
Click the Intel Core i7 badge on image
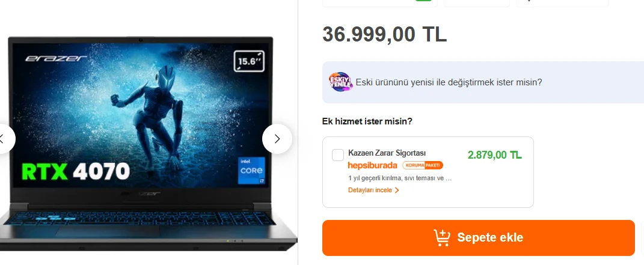pos(251,170)
